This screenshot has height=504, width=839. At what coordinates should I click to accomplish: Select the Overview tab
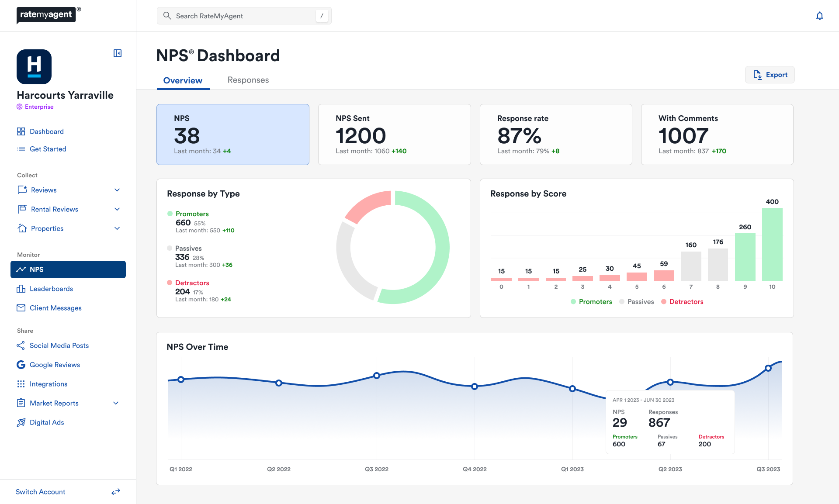[183, 80]
